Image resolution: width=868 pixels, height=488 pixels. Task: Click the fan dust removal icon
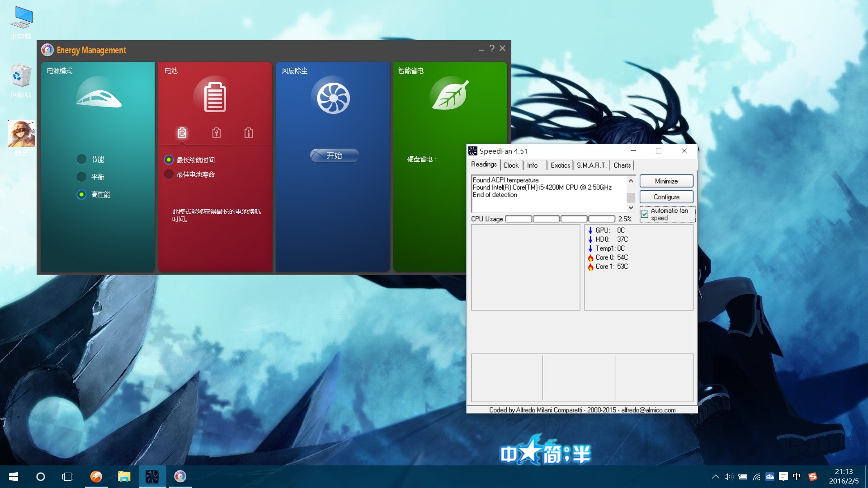tap(333, 98)
